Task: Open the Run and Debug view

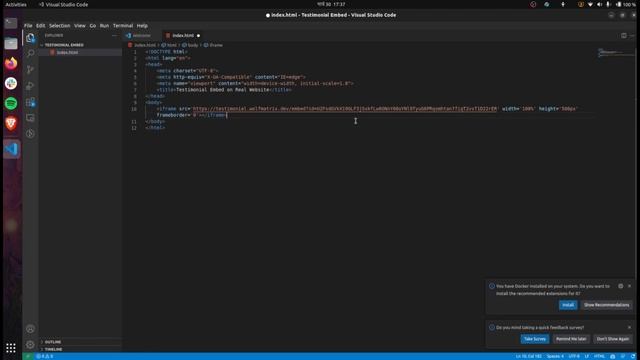Action: pyautogui.click(x=30, y=86)
